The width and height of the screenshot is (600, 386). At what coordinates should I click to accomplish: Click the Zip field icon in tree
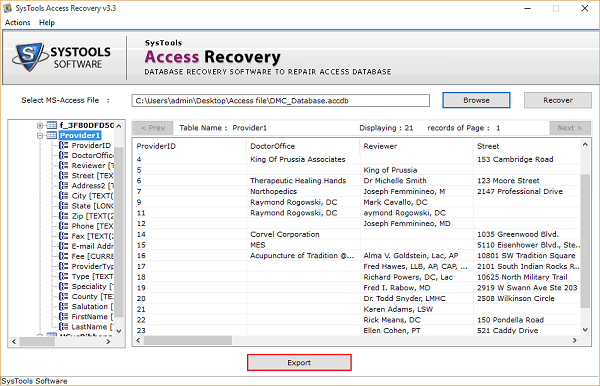[x=64, y=216]
